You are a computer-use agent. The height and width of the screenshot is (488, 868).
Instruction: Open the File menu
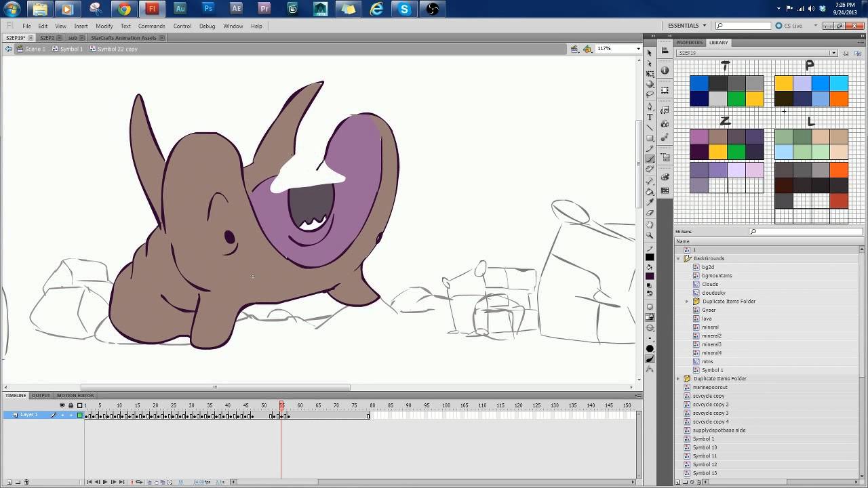(26, 26)
